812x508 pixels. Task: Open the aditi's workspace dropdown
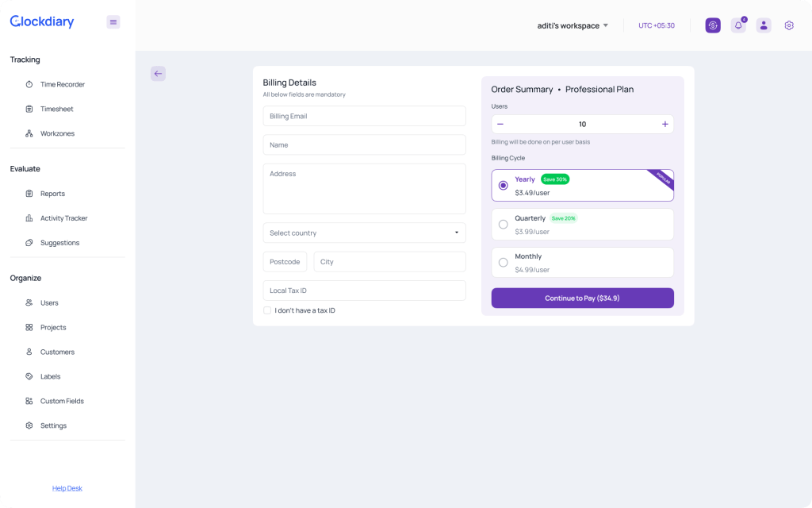[573, 25]
